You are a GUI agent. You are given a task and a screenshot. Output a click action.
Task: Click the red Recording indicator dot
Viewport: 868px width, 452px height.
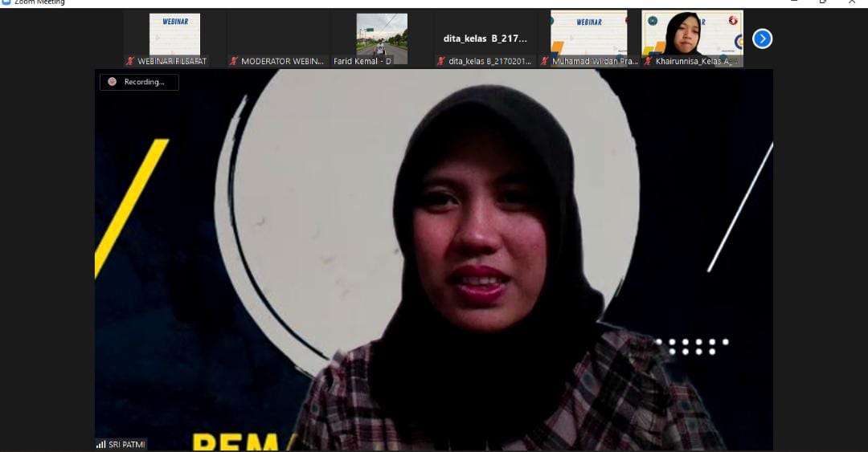(x=113, y=82)
